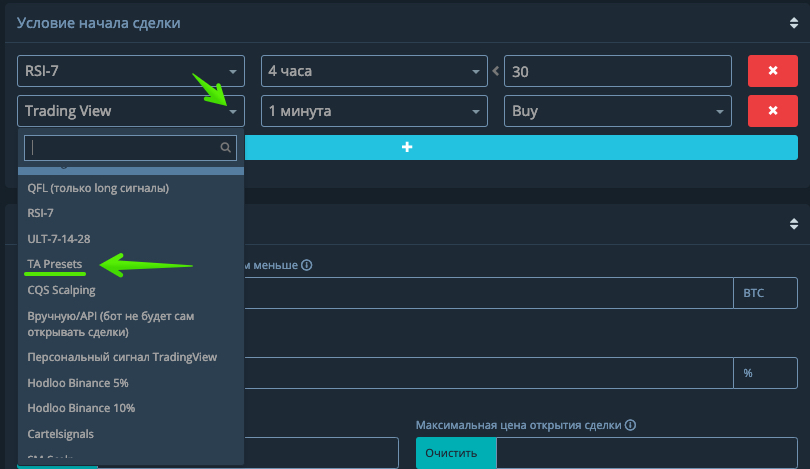Select 'TA Presets' from the list
Screen dimensions: 810x469
(55, 264)
